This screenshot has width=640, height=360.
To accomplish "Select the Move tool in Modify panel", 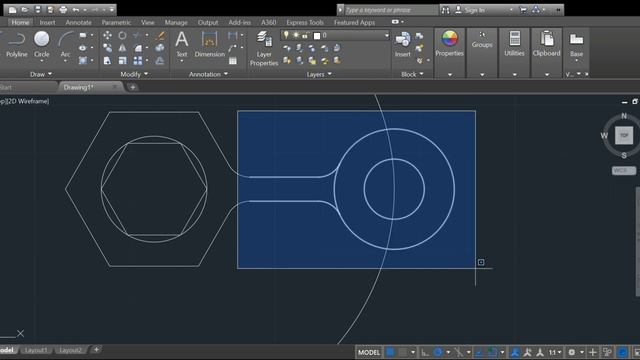I will point(107,36).
